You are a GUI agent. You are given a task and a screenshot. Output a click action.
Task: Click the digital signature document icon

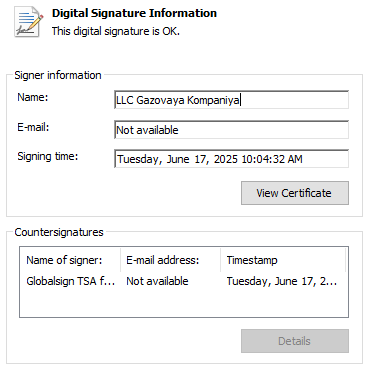coord(28,22)
